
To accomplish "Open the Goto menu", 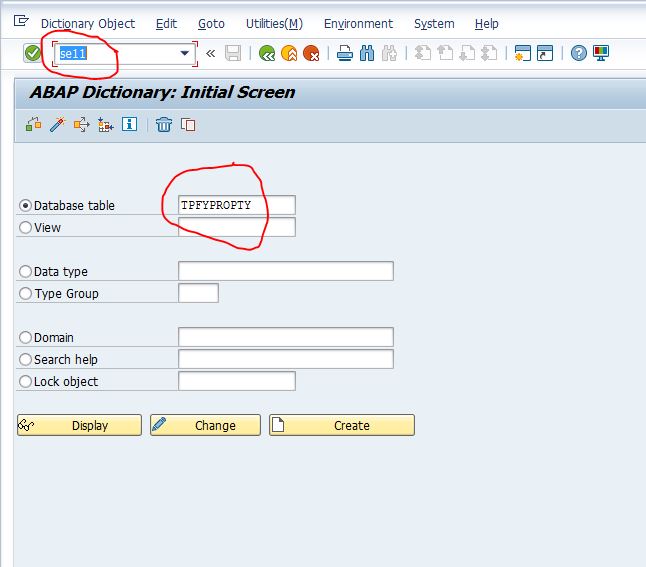I will click(x=211, y=24).
